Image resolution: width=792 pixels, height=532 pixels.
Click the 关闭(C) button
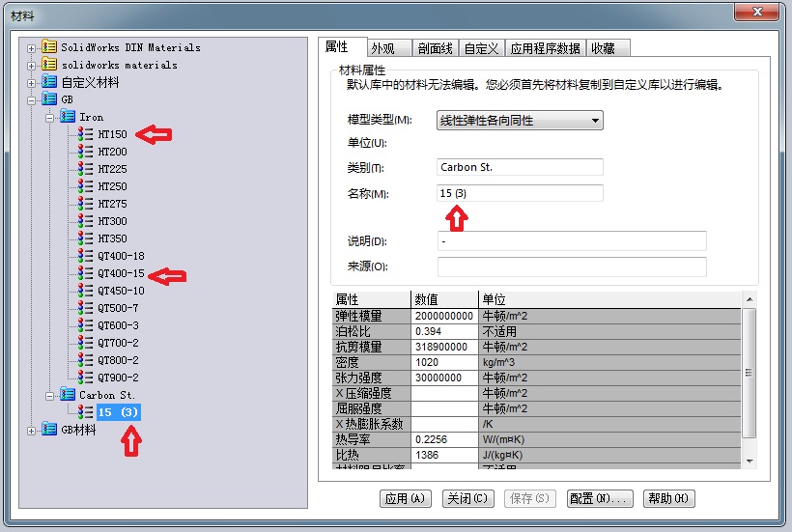(467, 498)
